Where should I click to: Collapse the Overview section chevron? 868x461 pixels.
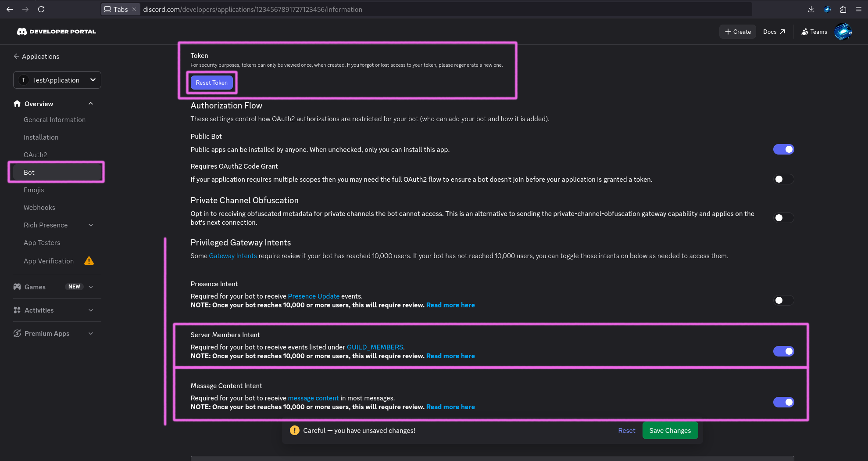91,104
